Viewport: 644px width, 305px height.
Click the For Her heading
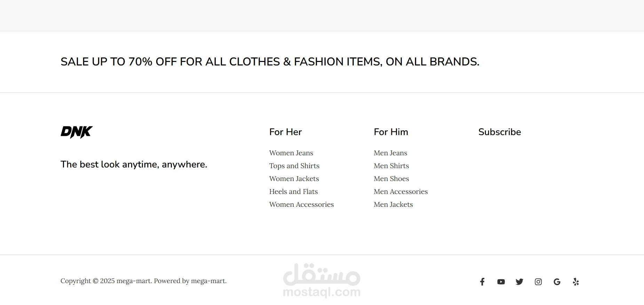pos(286,132)
